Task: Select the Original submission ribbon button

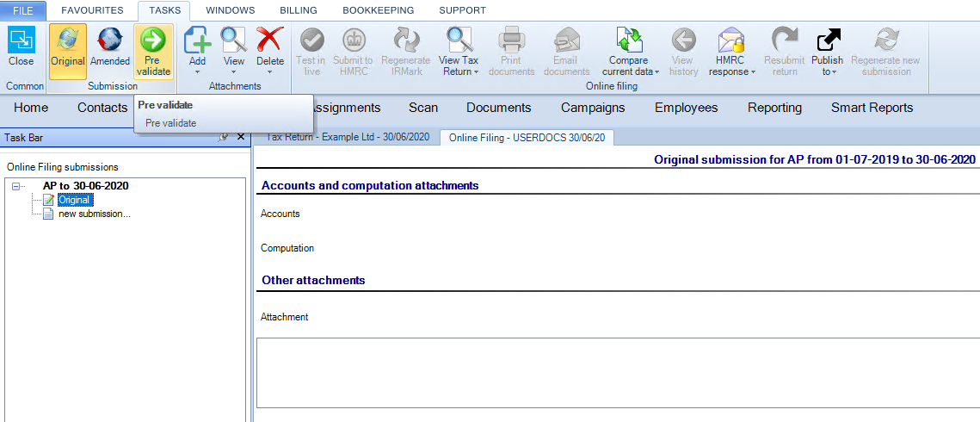Action: pyautogui.click(x=67, y=52)
